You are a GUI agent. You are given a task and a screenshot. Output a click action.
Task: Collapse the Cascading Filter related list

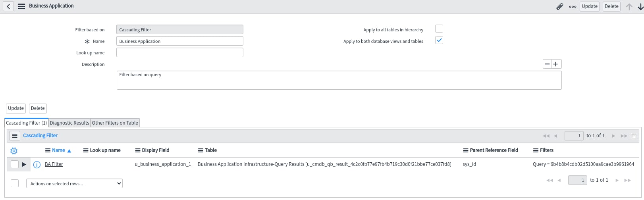tap(634, 136)
